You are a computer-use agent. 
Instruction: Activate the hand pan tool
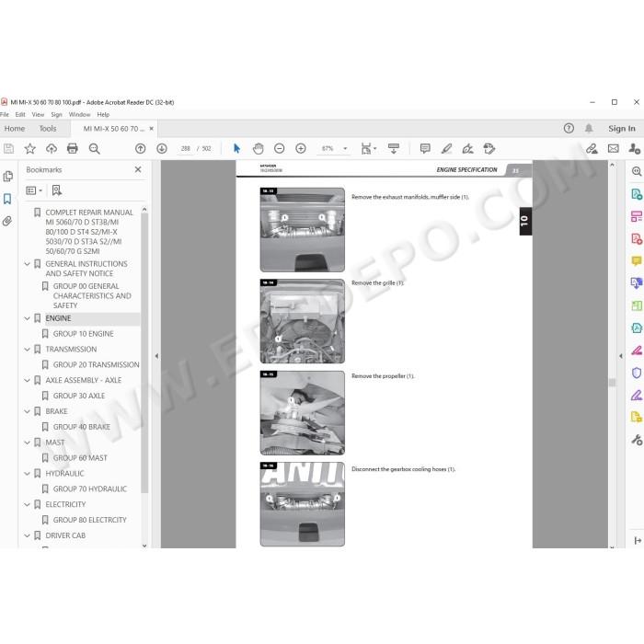[258, 149]
